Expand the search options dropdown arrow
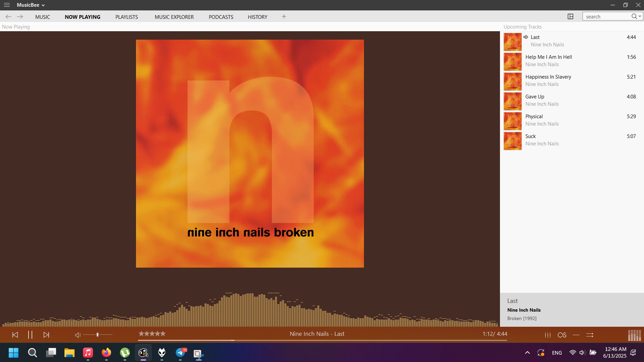This screenshot has width=644, height=362. pyautogui.click(x=640, y=16)
